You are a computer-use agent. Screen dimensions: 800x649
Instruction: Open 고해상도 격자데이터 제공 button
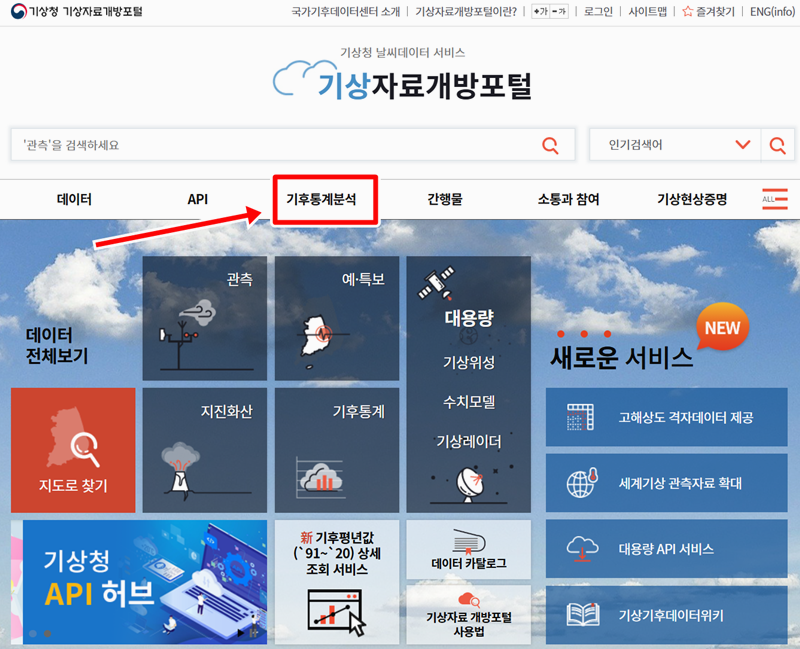[666, 417]
